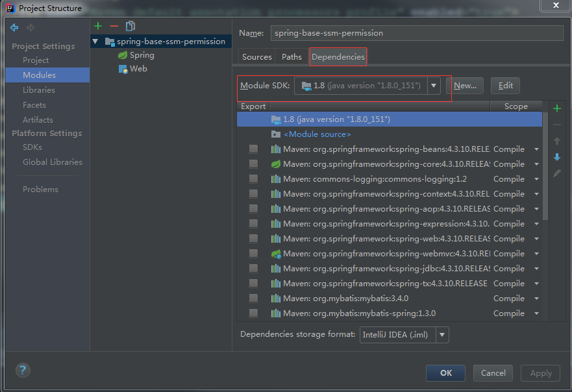Select Modules in the sidebar
The height and width of the screenshot is (392, 572).
point(47,75)
